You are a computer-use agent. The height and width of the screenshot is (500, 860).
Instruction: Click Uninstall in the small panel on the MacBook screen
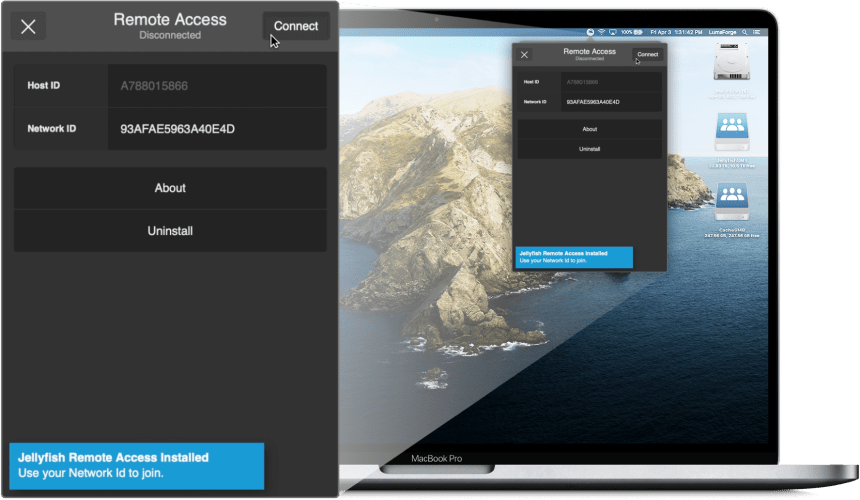pos(589,149)
